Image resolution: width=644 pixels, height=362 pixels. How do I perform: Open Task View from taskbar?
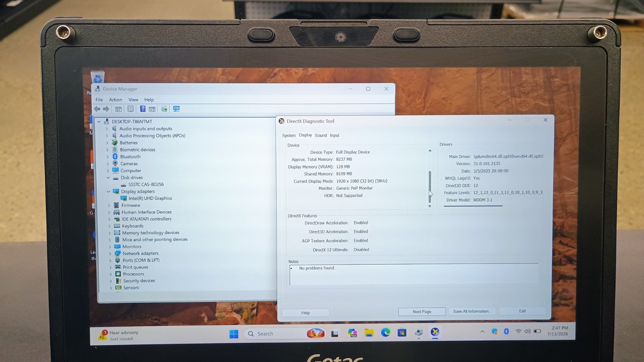tap(335, 333)
